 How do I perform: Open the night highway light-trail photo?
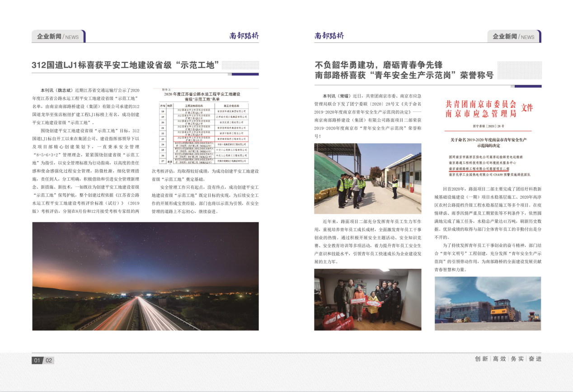coord(146,276)
